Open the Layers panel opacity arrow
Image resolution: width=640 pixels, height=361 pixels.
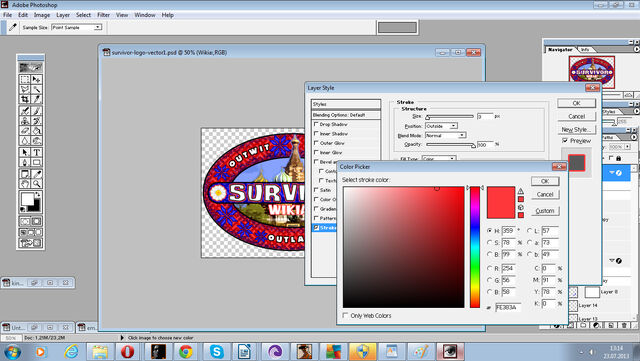pyautogui.click(x=627, y=146)
